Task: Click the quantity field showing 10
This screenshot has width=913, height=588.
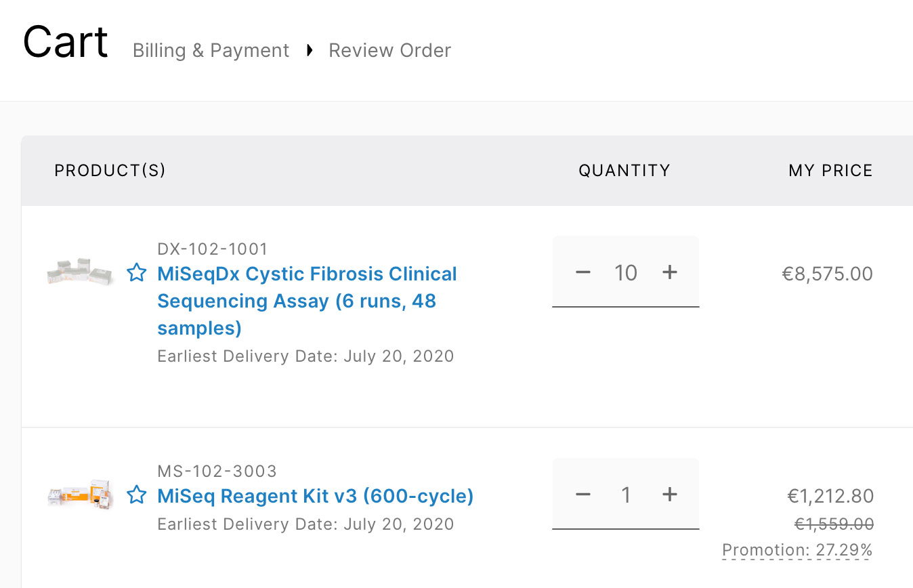Action: [x=626, y=273]
